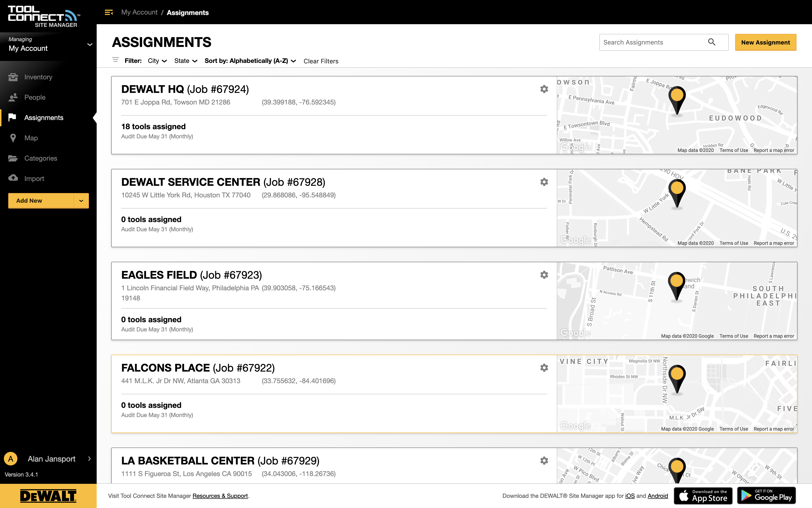Click Report a map error on Eagles Field map
812x508 pixels.
[774, 336]
